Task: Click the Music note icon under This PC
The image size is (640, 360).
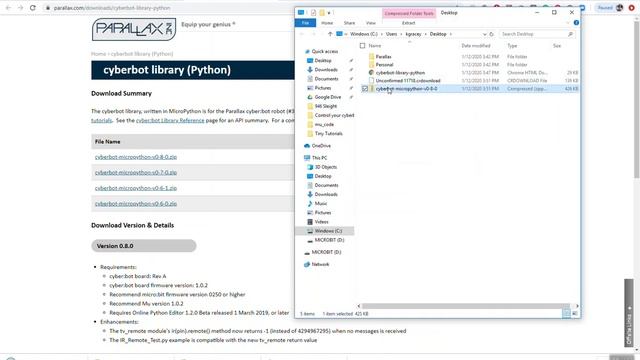Action: (x=310, y=203)
